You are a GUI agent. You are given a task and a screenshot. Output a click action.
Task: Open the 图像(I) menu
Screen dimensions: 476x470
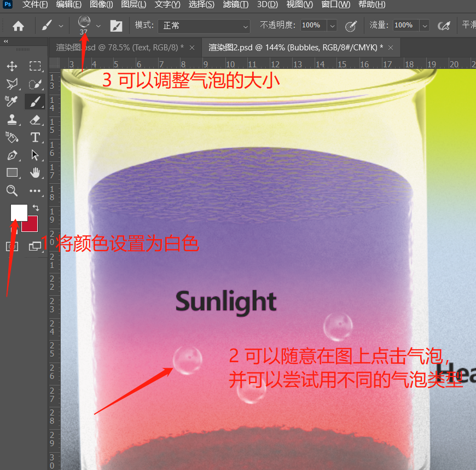[x=101, y=4]
